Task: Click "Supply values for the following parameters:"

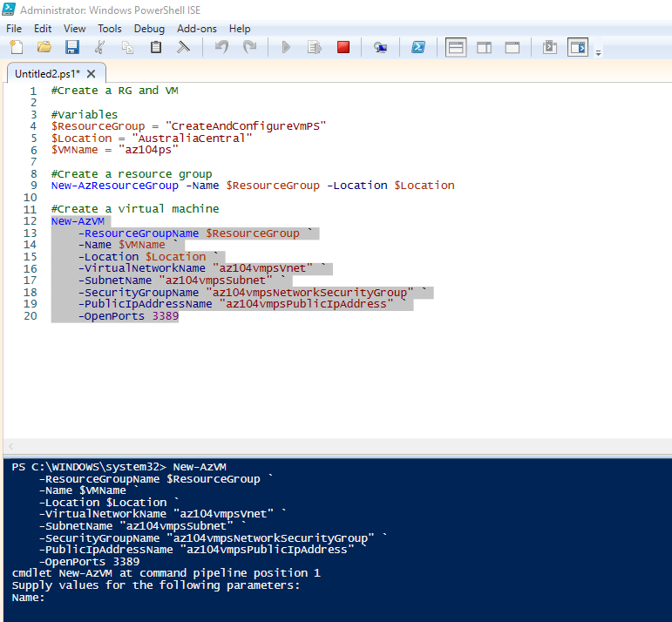Action: 156,585
